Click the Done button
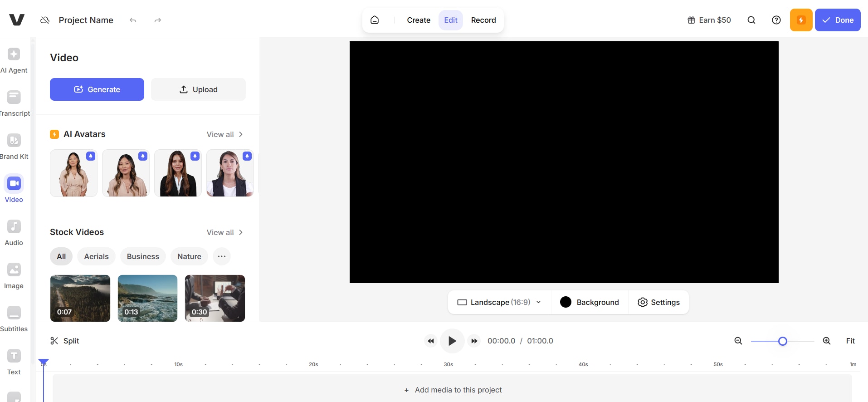 click(838, 20)
